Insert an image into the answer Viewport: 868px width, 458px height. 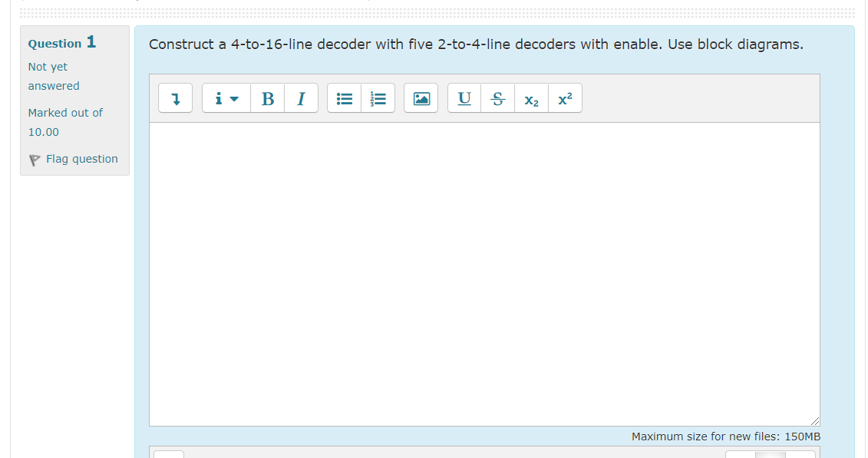[x=421, y=98]
